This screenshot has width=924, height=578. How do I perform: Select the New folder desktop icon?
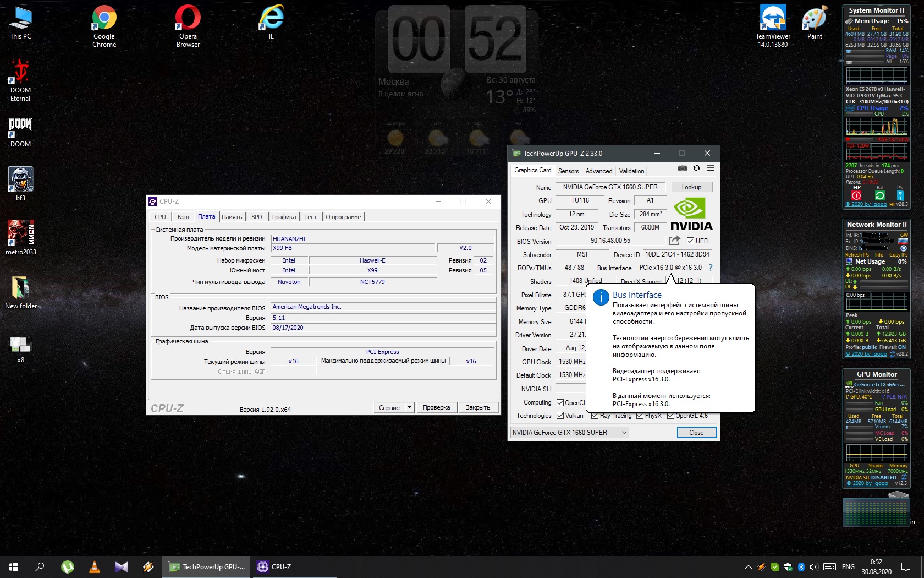tap(21, 292)
